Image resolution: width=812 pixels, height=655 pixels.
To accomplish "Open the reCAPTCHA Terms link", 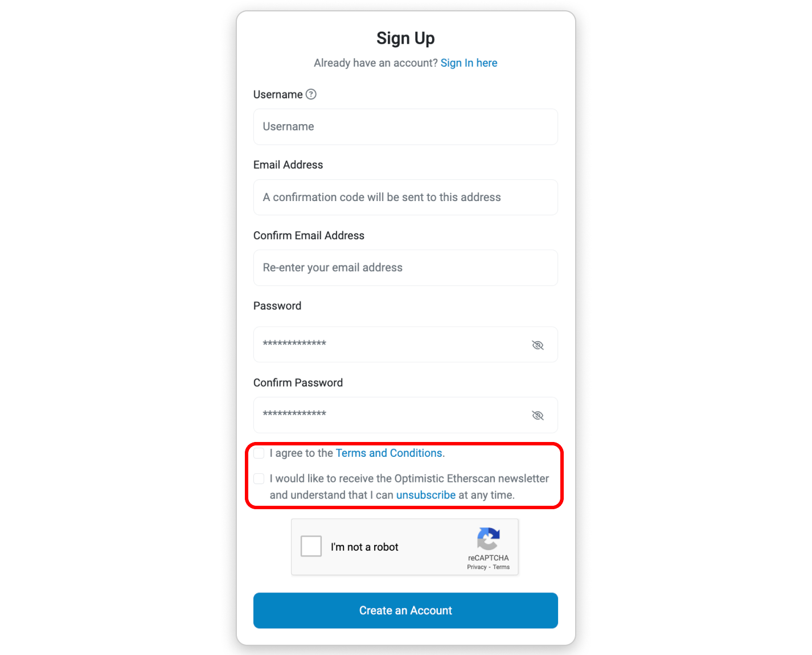I will pos(501,567).
